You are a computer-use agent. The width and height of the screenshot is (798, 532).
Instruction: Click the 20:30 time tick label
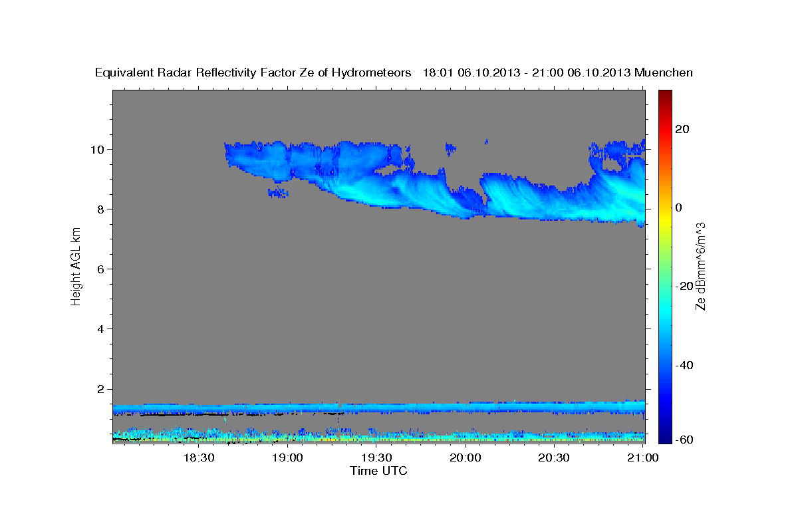pos(554,458)
